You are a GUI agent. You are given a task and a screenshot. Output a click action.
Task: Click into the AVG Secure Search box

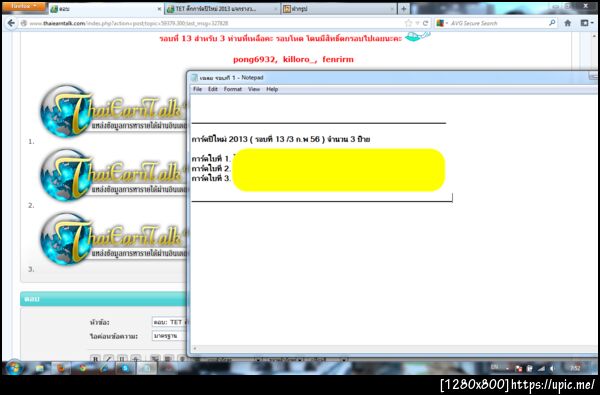pos(497,23)
